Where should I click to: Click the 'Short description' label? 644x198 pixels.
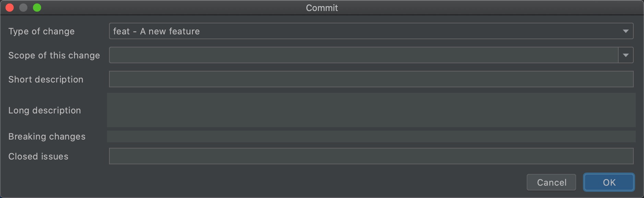coord(46,79)
